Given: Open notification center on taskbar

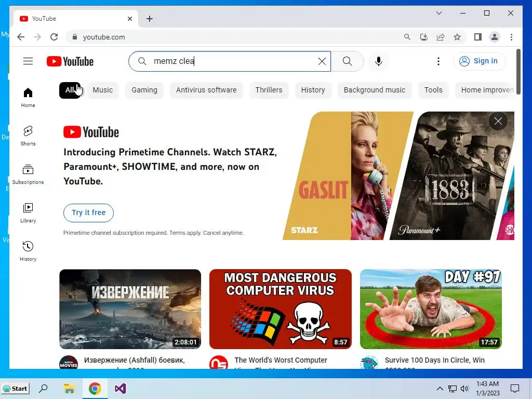Looking at the screenshot, I should click(x=515, y=389).
